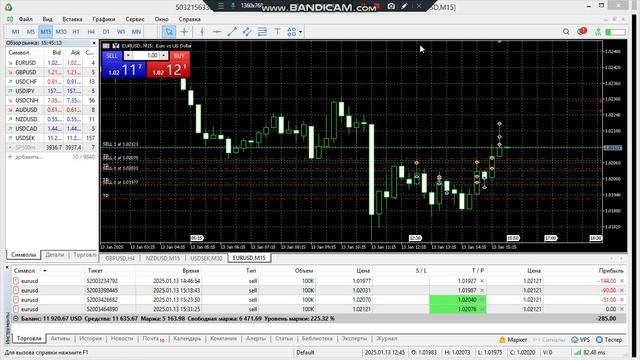Click the SELL one-click trading button
This screenshot has height=360, width=640.
click(111, 56)
